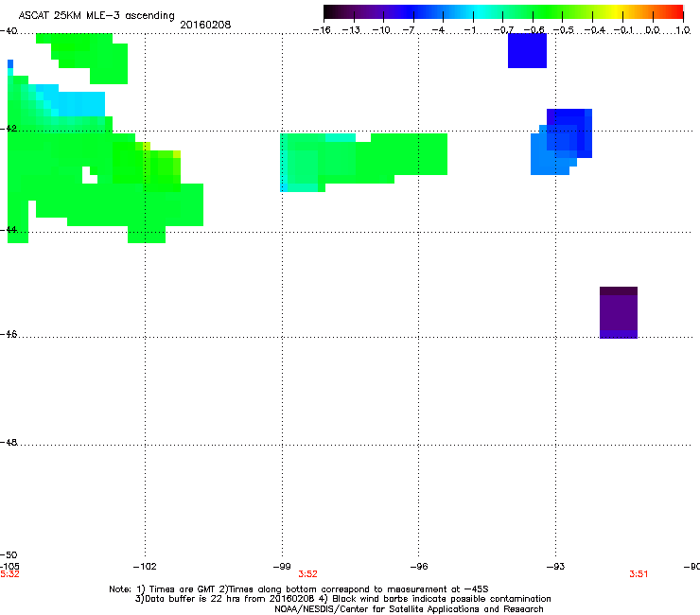Click the colorbar label -7
The width and height of the screenshot is (700, 615).
coord(409,30)
